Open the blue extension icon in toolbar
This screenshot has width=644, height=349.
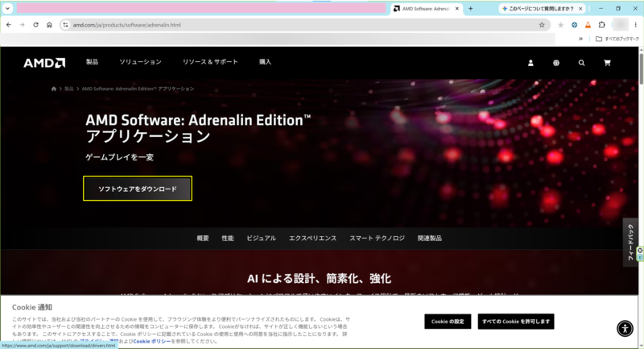tap(575, 25)
